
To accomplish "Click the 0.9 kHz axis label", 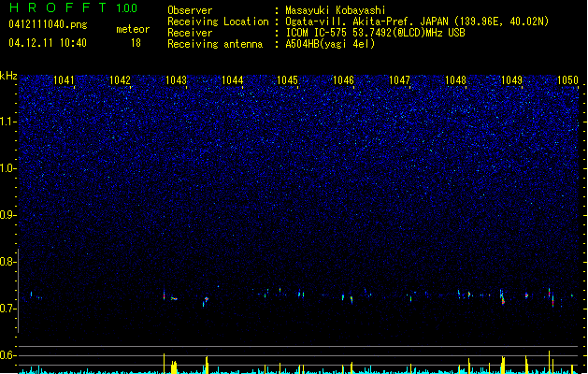I will tap(7, 215).
